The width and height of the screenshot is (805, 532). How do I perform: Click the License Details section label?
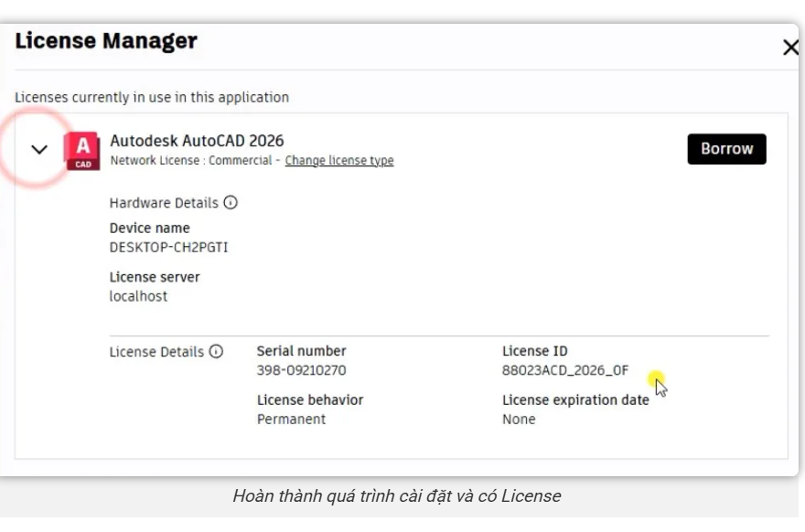click(156, 351)
